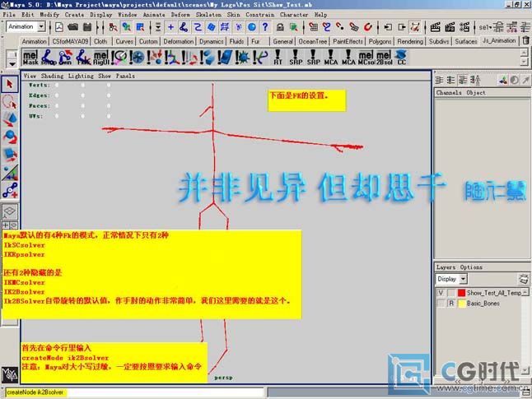Screen dimensions: 532x399
Task: Open the question mark help icon
Action: pyautogui.click(x=265, y=27)
